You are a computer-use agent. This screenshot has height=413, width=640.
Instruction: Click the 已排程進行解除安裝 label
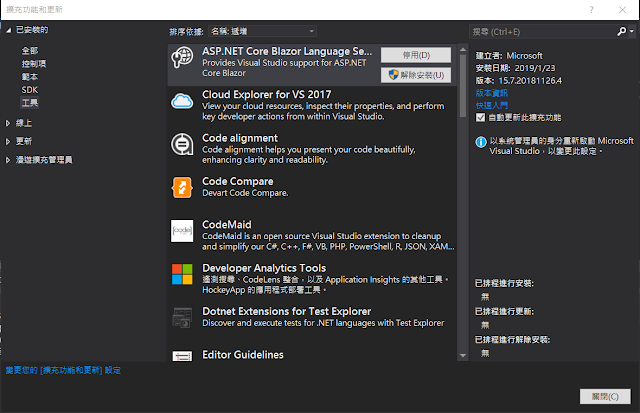513,340
